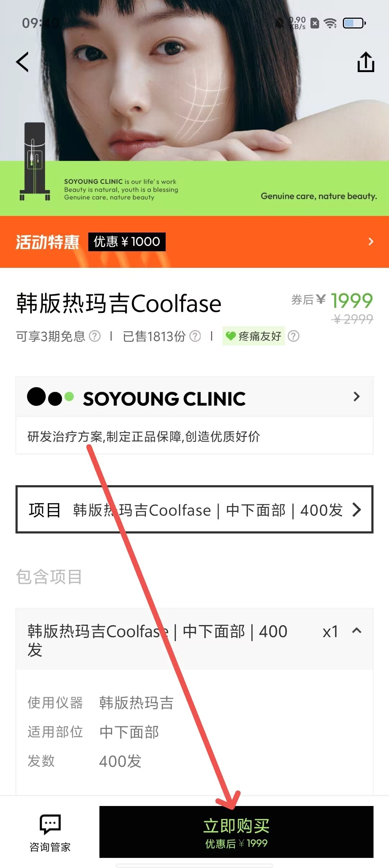Tap the 券后¥1999 price

(x=332, y=300)
